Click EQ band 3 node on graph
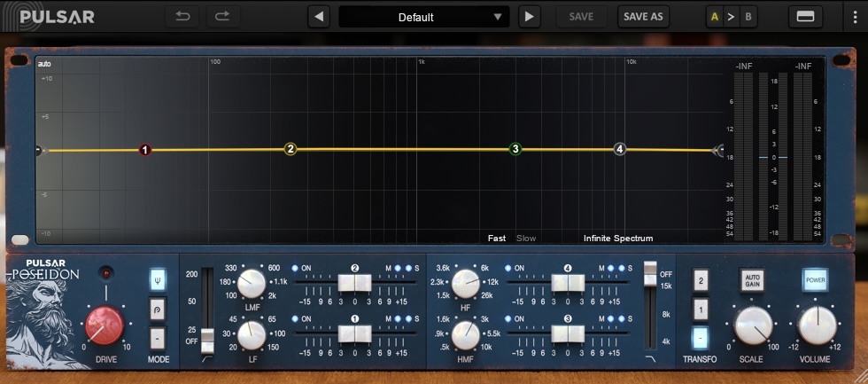 515,149
